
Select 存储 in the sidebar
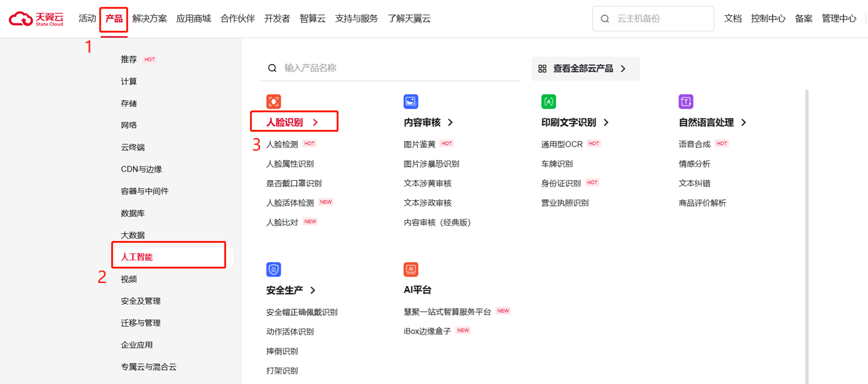[x=129, y=104]
